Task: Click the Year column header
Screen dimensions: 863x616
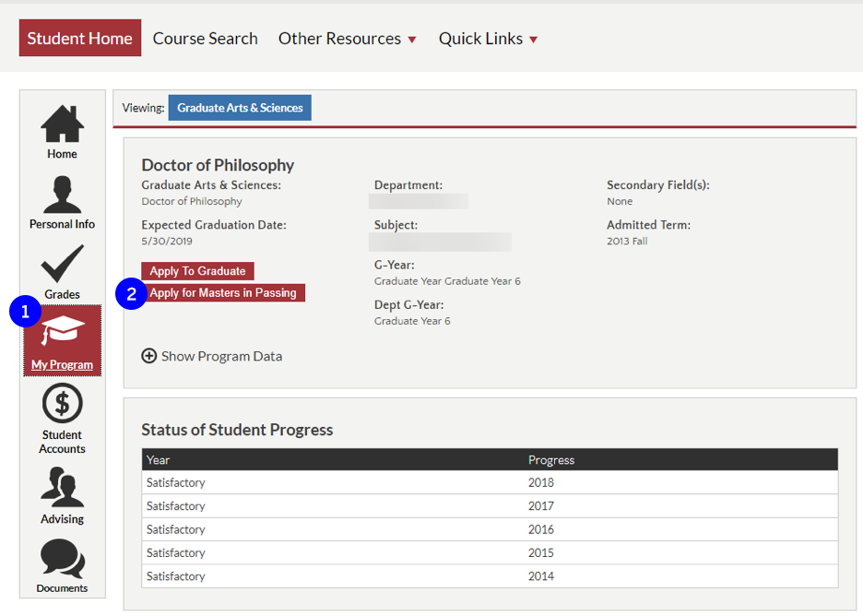Action: (x=159, y=460)
